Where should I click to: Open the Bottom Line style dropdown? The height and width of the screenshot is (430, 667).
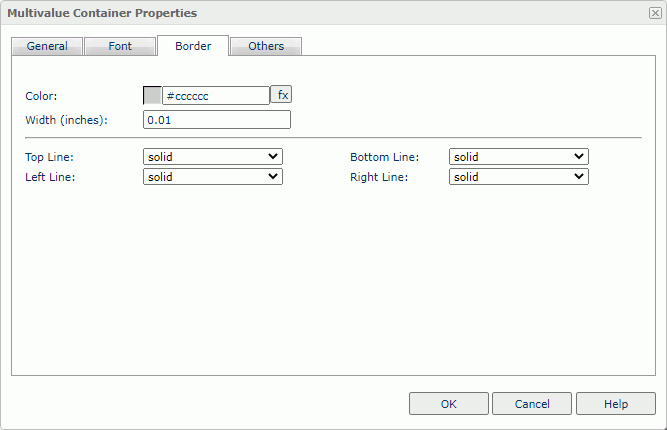pyautogui.click(x=519, y=157)
